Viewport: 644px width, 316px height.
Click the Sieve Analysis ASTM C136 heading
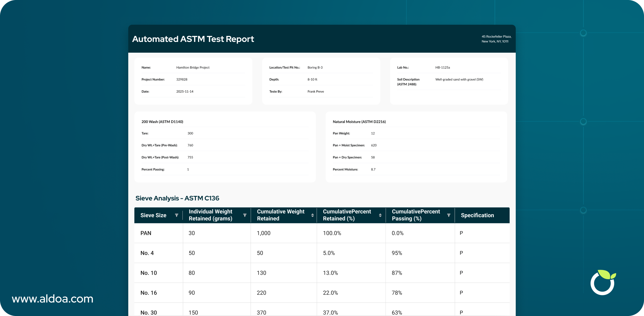178,198
